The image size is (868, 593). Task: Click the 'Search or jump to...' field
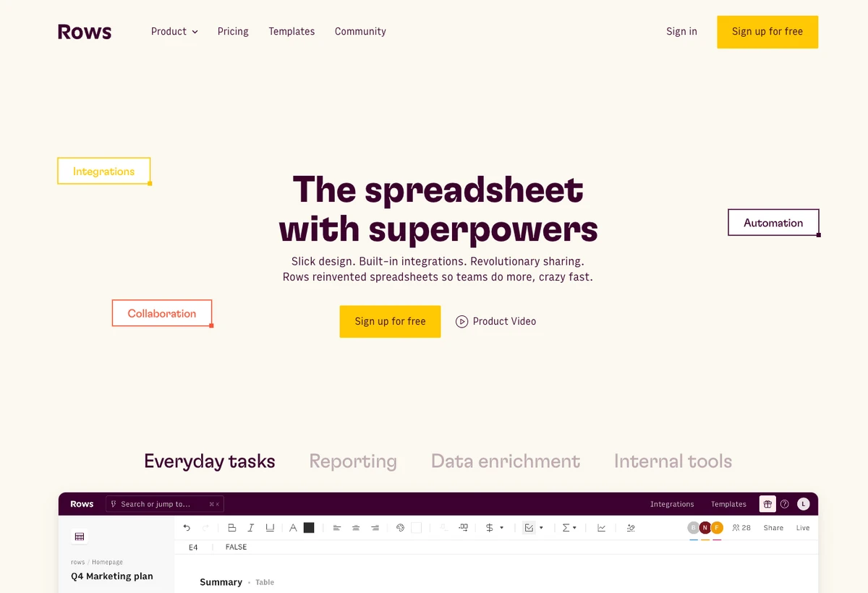pyautogui.click(x=165, y=504)
